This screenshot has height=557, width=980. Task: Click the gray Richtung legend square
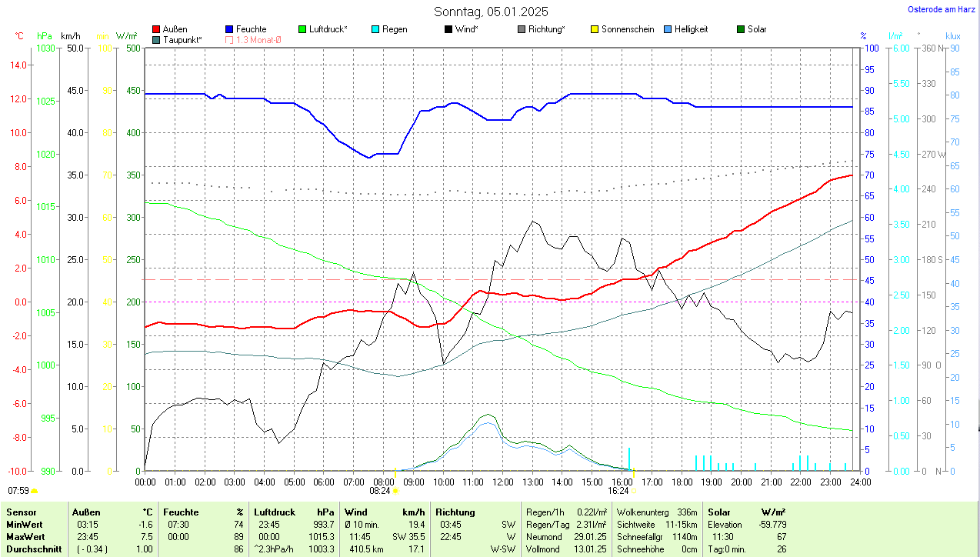pos(522,29)
